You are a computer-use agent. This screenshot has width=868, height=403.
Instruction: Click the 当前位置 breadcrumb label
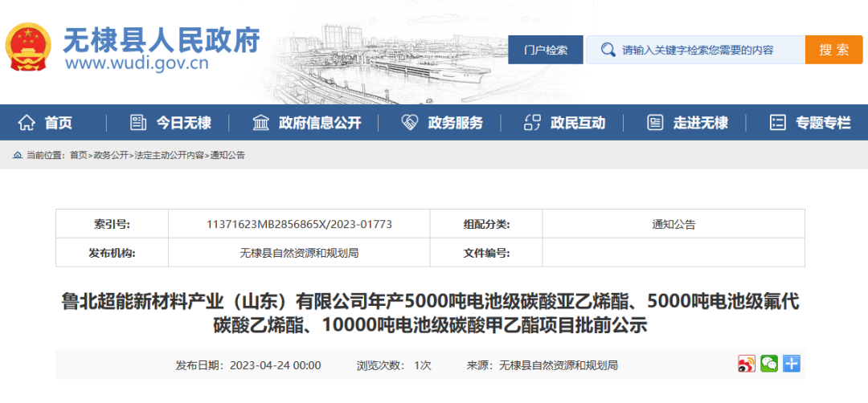[x=47, y=156]
